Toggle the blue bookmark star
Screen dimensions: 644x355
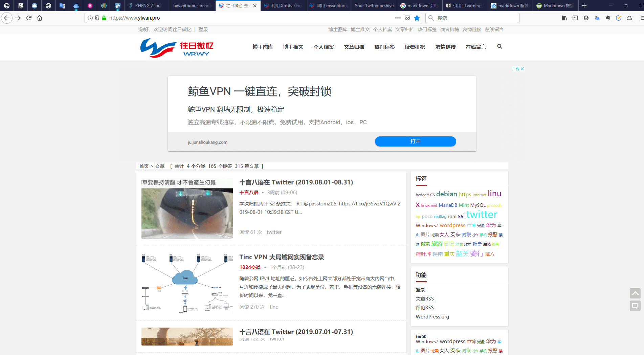(x=417, y=18)
